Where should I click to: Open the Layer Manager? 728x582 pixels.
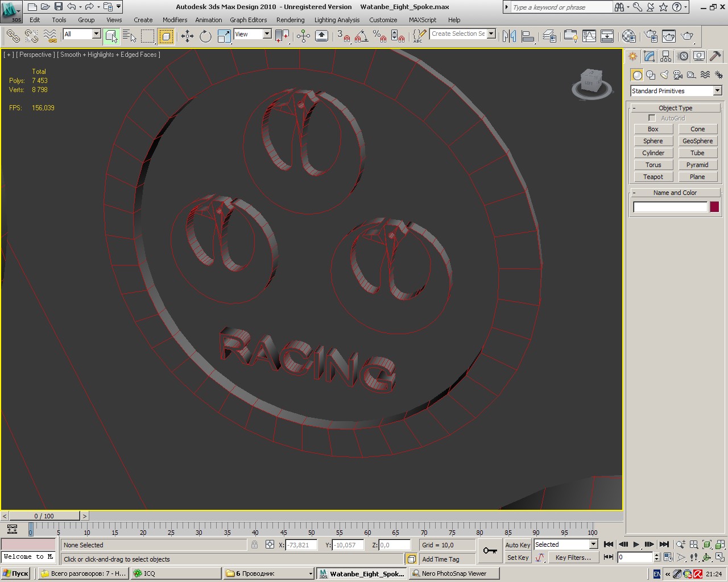[x=549, y=36]
